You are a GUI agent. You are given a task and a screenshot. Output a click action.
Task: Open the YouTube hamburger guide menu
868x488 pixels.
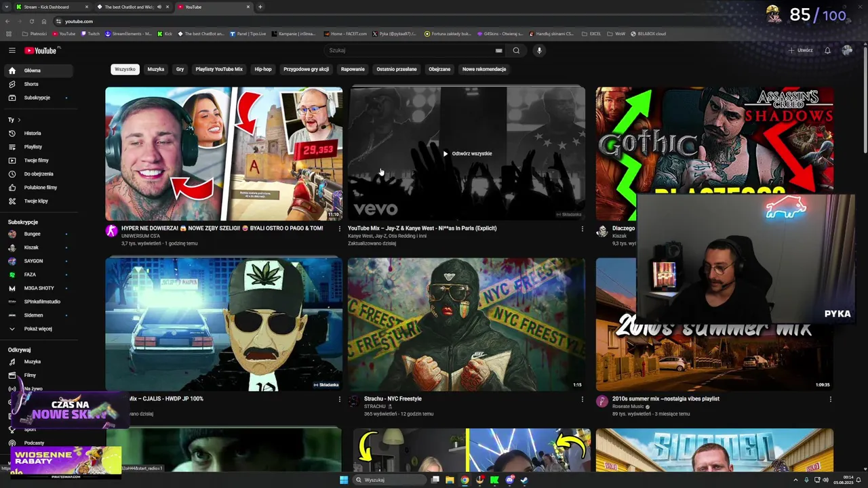click(12, 50)
